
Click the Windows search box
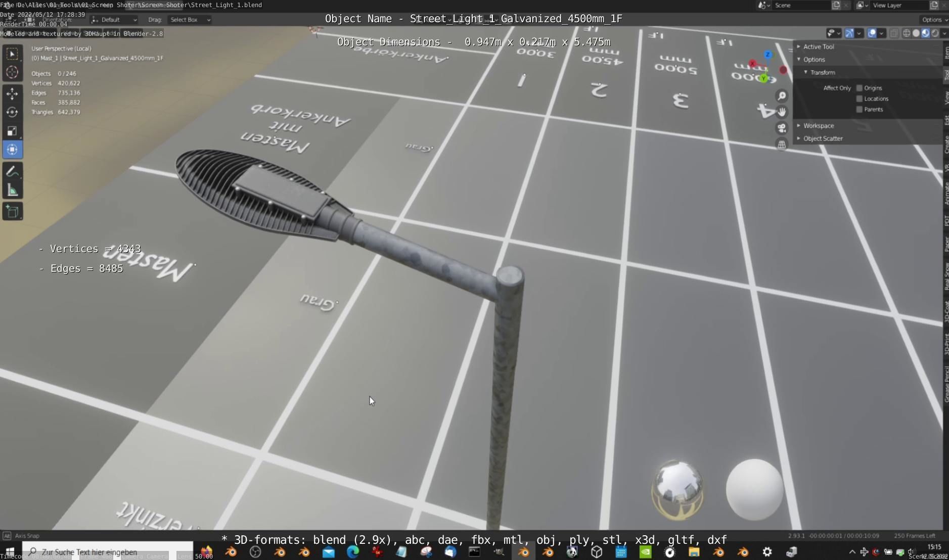(x=108, y=552)
